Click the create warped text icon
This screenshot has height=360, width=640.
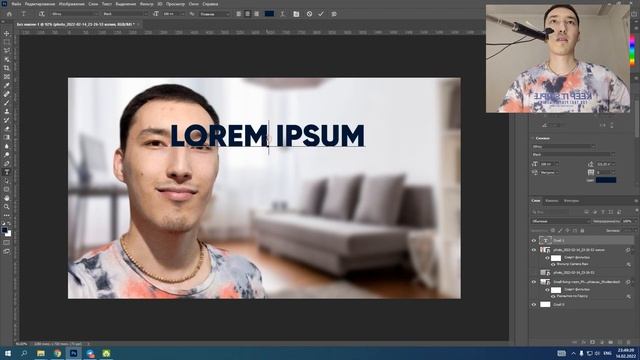282,14
